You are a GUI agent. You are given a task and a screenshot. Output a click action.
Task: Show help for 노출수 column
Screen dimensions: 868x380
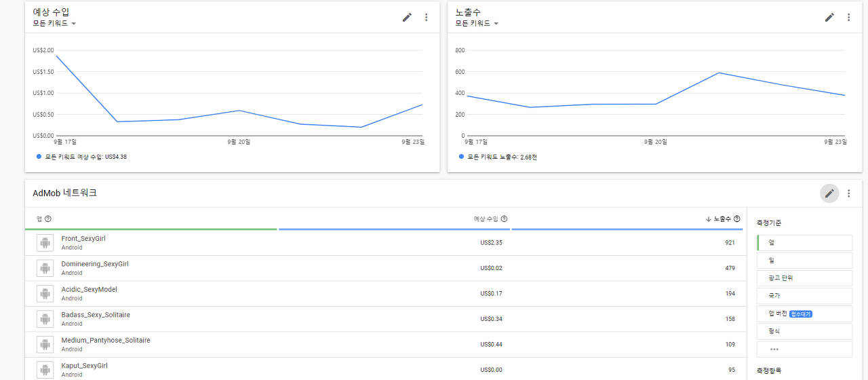pos(737,219)
